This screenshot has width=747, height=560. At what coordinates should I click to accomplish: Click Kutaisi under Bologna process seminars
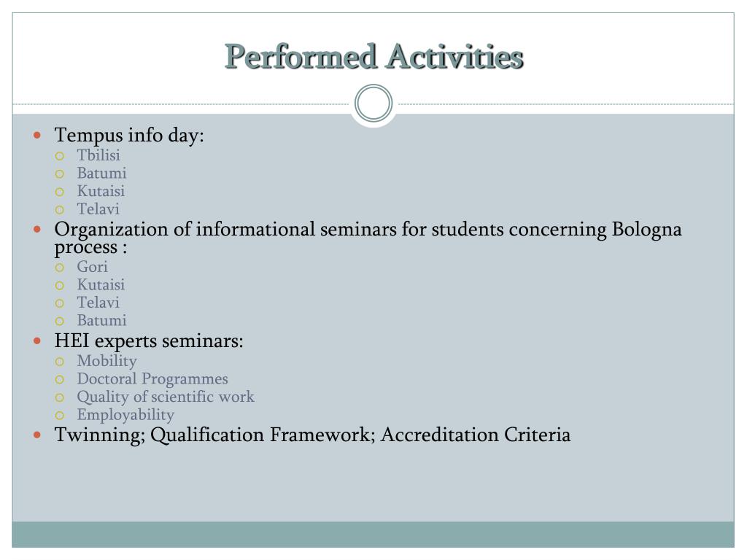tap(101, 285)
